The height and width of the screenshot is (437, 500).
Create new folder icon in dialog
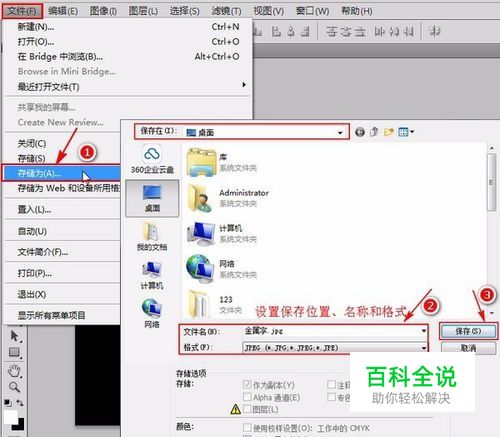click(389, 132)
